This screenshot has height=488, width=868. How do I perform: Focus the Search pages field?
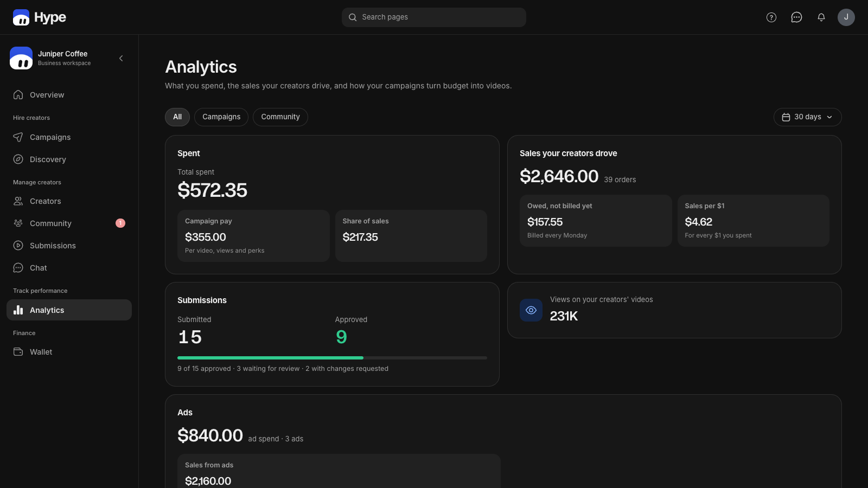[x=434, y=17]
